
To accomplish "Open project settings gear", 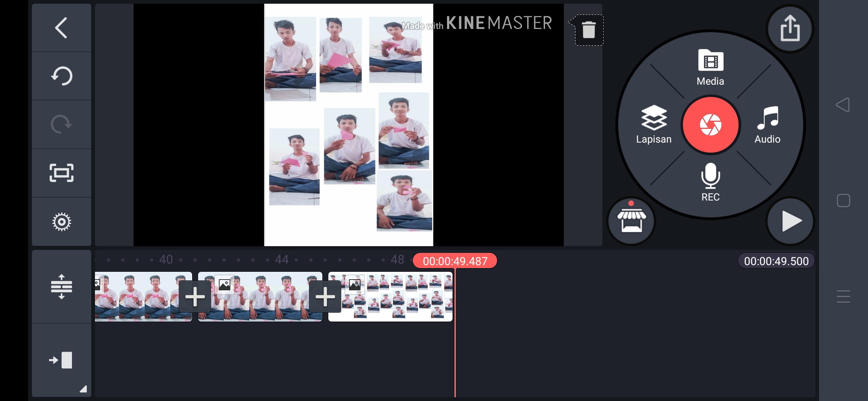I will (x=61, y=222).
